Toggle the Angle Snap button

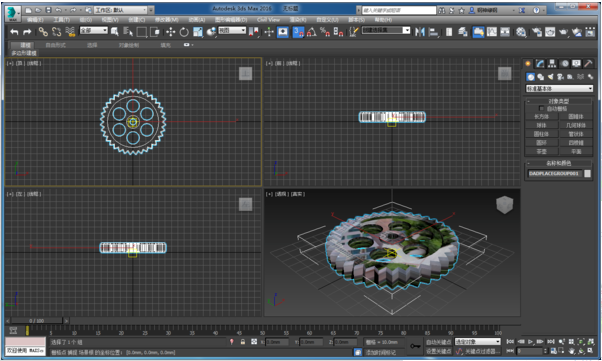(x=312, y=32)
